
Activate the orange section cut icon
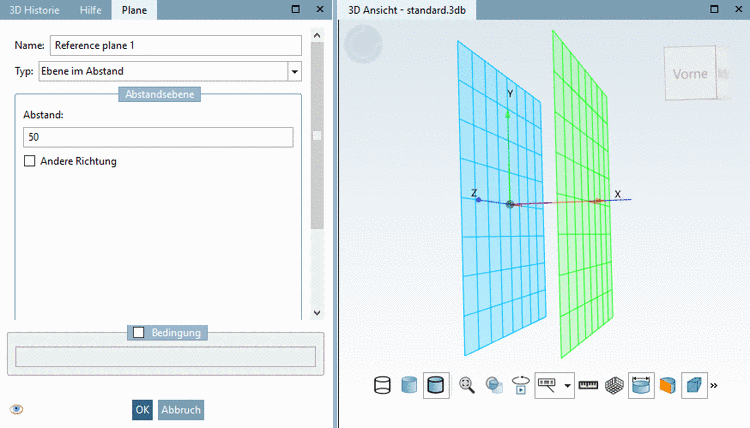[x=667, y=385]
